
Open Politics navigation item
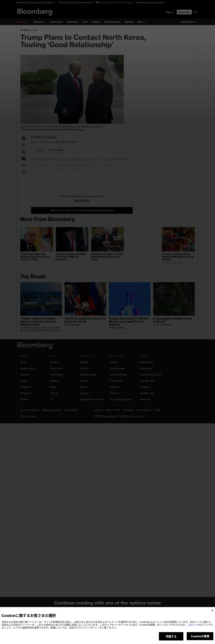click(x=96, y=22)
